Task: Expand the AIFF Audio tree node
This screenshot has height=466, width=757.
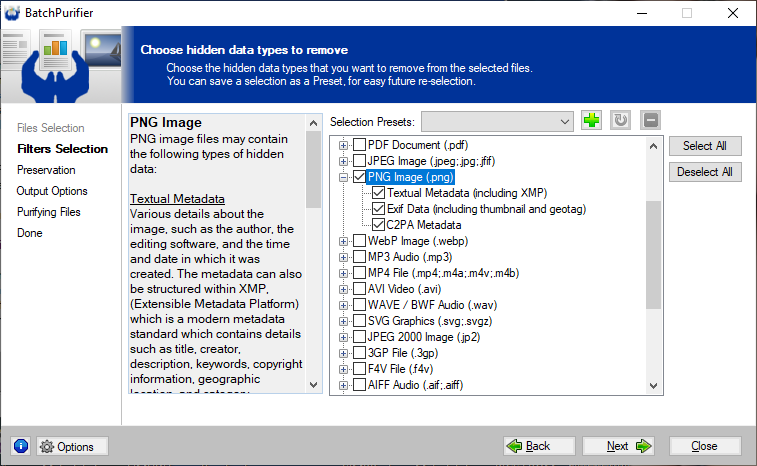Action: point(343,385)
